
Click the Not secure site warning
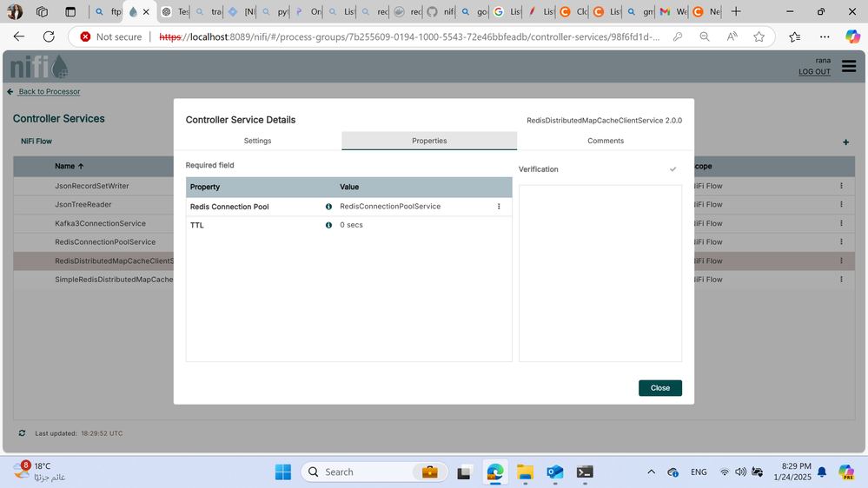pyautogui.click(x=110, y=36)
